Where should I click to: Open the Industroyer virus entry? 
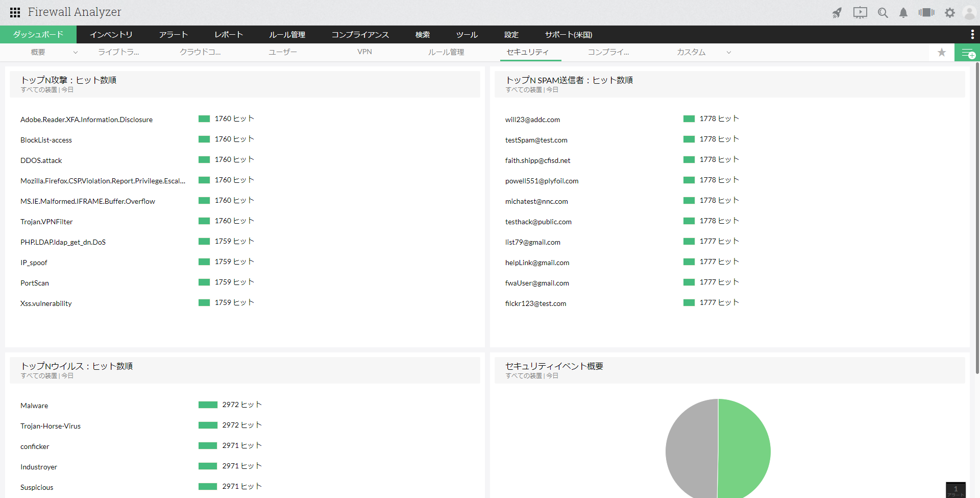pyautogui.click(x=39, y=467)
